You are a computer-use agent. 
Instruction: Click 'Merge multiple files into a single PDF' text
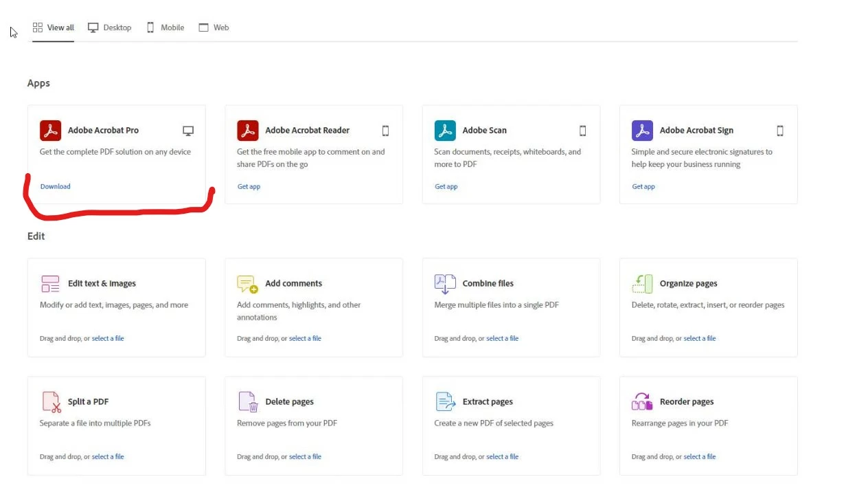tap(496, 304)
